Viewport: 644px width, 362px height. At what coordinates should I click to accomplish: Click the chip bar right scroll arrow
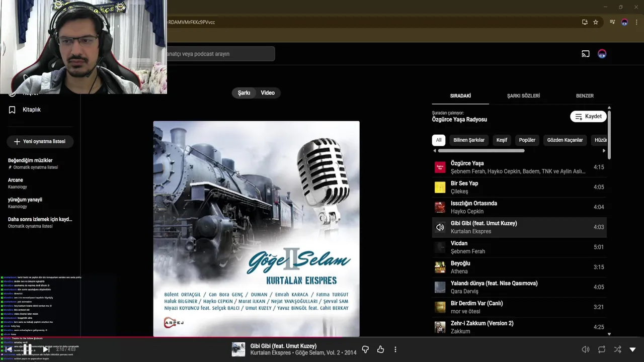tap(604, 150)
